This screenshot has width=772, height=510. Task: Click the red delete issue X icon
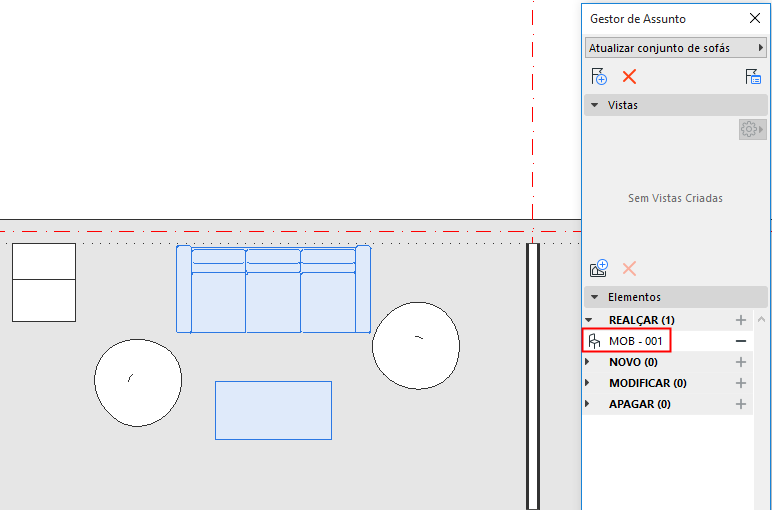point(629,77)
